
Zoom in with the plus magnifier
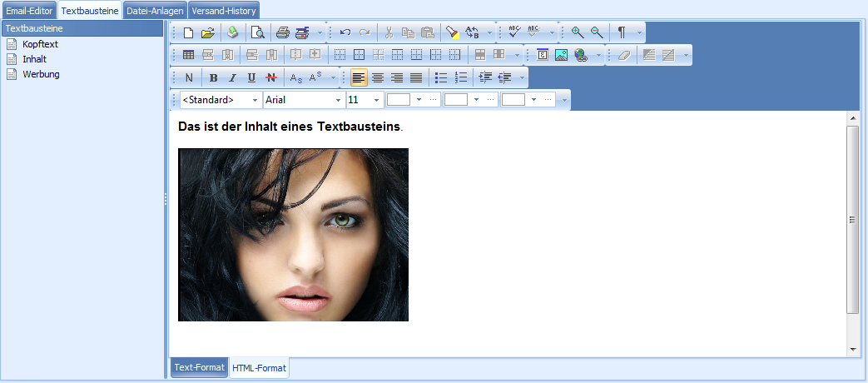click(x=578, y=32)
